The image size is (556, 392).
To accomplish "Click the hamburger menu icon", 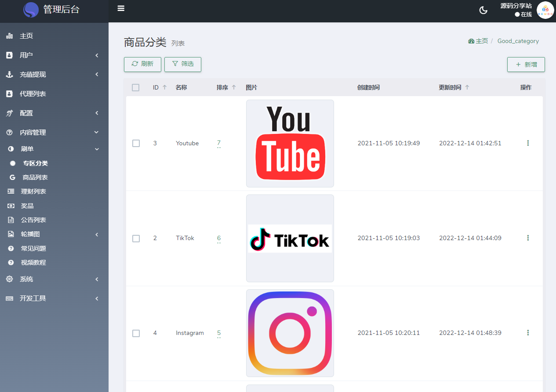I will coord(121,8).
